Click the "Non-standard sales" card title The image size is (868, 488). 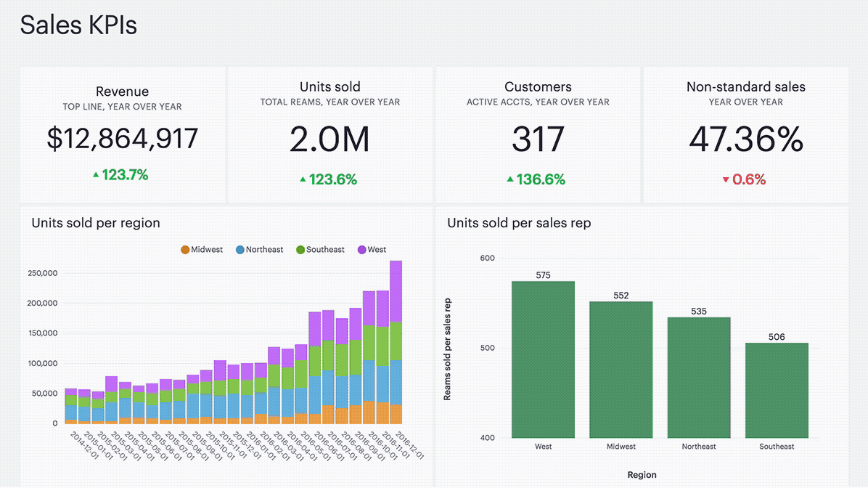point(745,87)
